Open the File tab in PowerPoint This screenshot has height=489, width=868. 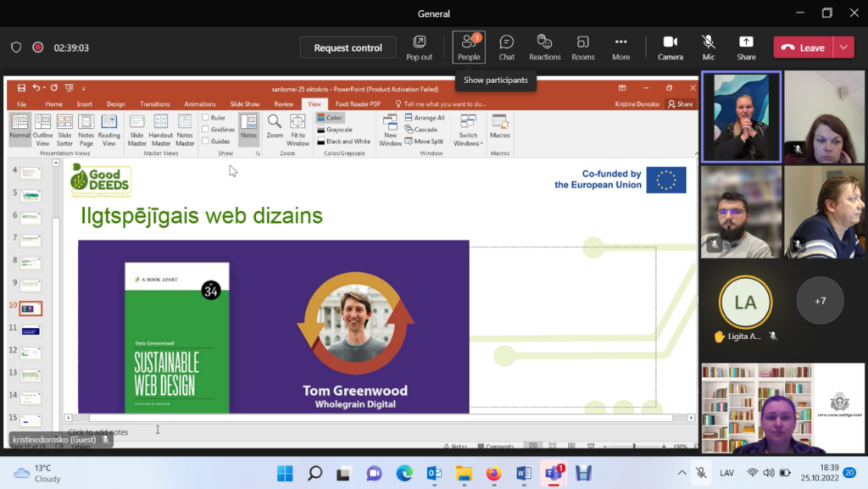[21, 104]
